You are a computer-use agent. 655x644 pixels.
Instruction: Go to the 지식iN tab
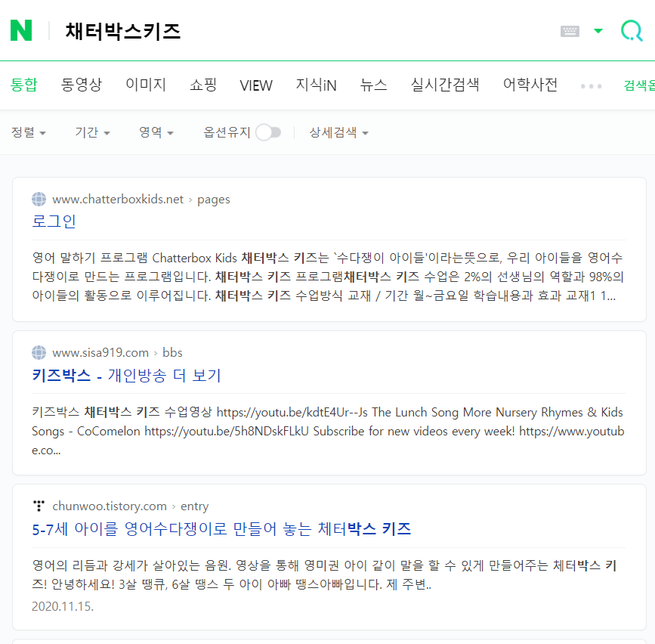[x=317, y=85]
